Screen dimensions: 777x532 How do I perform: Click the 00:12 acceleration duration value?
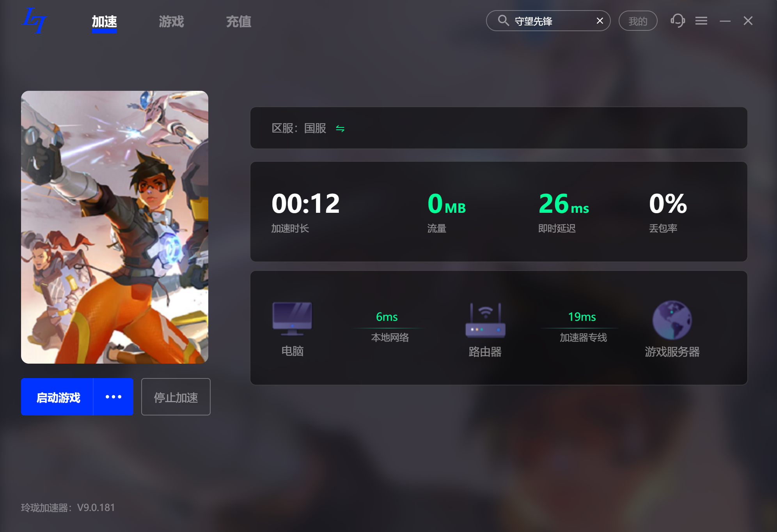pyautogui.click(x=305, y=203)
